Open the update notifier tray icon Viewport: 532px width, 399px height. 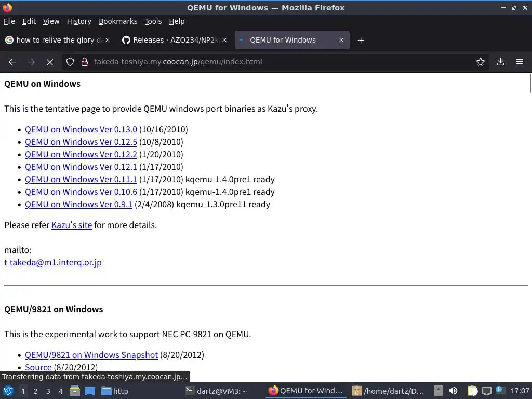point(500,390)
